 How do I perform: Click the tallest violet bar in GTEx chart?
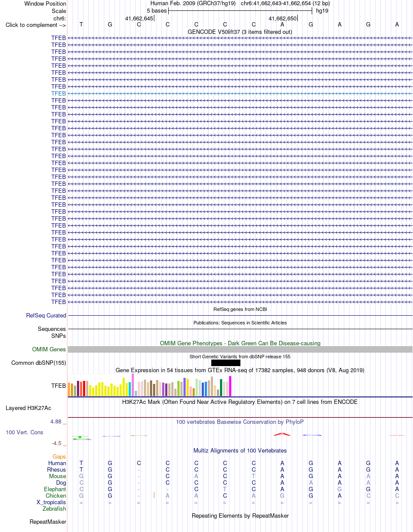pos(133,385)
